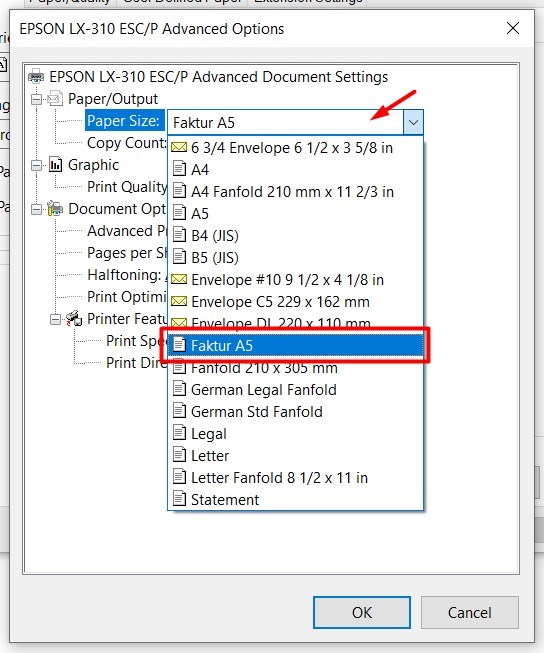Collapse the Printer Features tree node
Viewport: 544px width, 653px height.
pos(55,319)
